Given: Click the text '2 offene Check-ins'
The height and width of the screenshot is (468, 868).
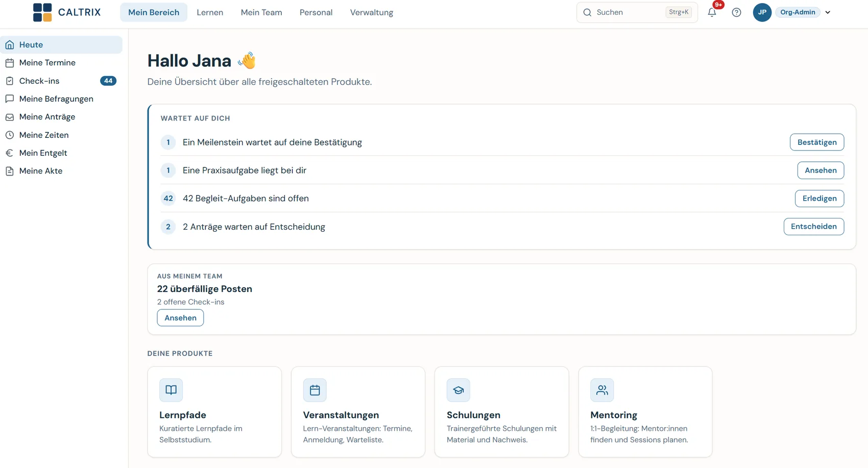Looking at the screenshot, I should tap(191, 302).
